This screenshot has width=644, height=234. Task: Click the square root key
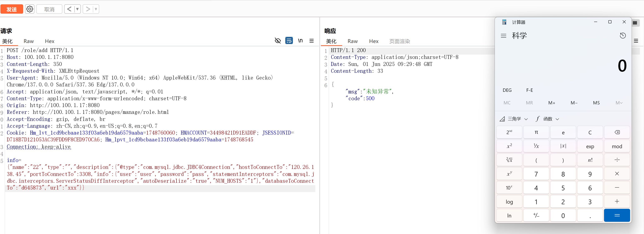[x=509, y=160]
